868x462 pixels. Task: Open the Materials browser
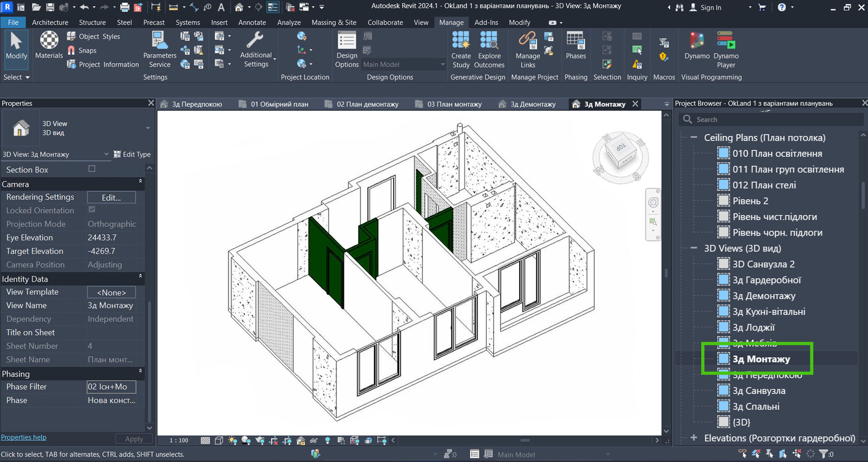(49, 45)
